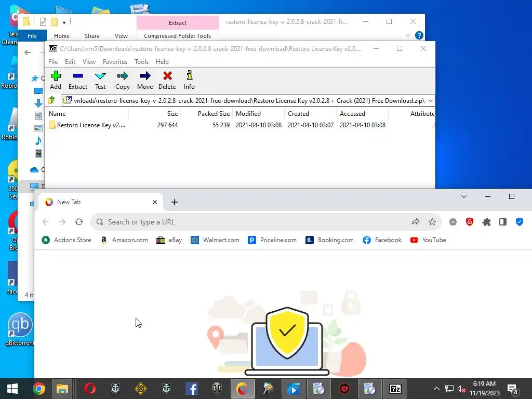Open the 7-Zip Tools menu
This screenshot has width=532, height=399.
point(141,62)
